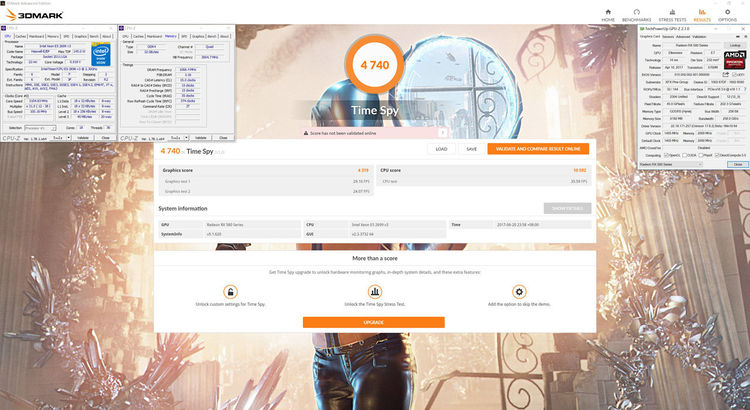
Task: Switch to CPU tab in right CPU-Z window
Action: [125, 36]
